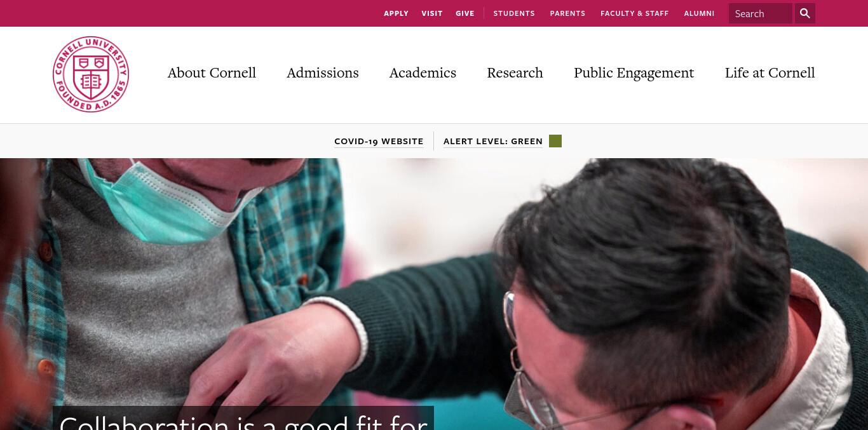
Task: Open the Academics navigation item
Action: click(423, 73)
